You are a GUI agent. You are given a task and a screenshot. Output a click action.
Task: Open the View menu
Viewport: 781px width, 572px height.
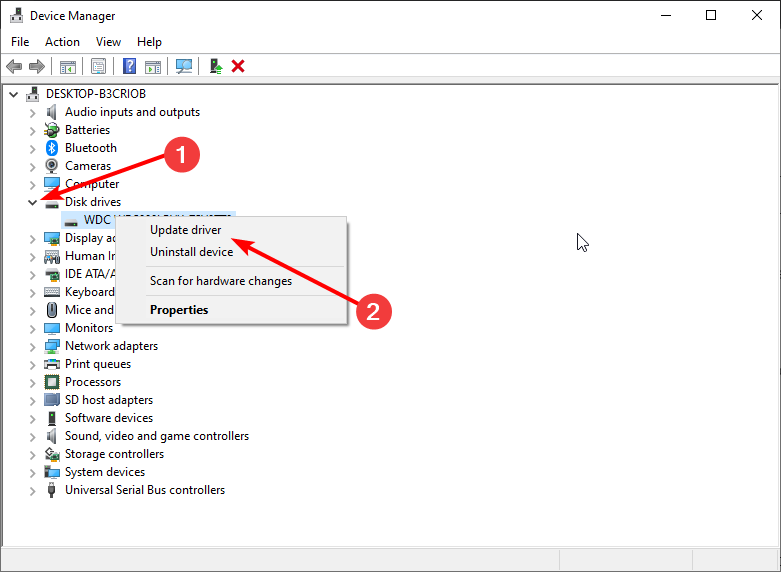(108, 42)
